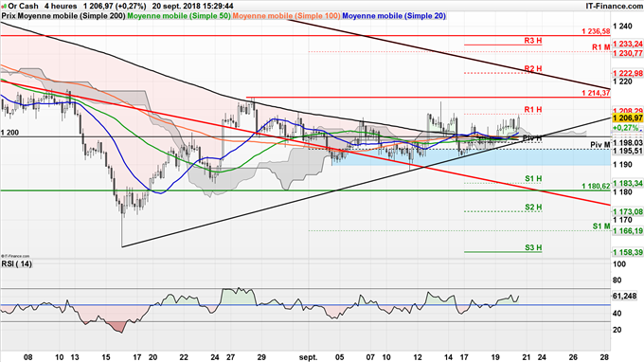Screen dimensions: 644x362
Task: Open the IT-Finance.com link at top right
Action: 614,7
